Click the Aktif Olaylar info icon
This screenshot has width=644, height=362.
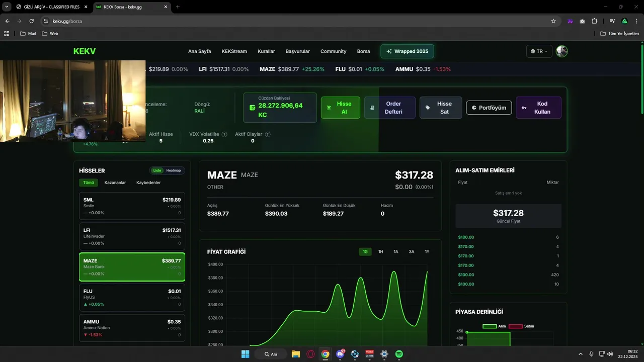(x=268, y=134)
